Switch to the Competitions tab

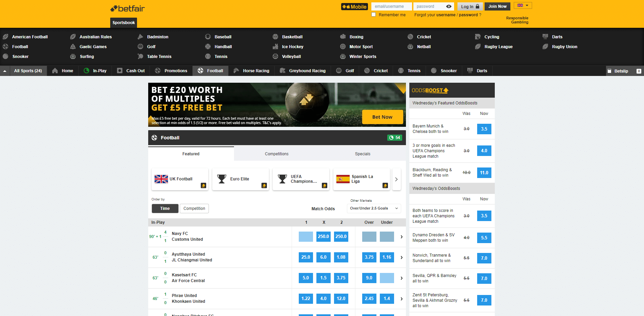click(277, 154)
